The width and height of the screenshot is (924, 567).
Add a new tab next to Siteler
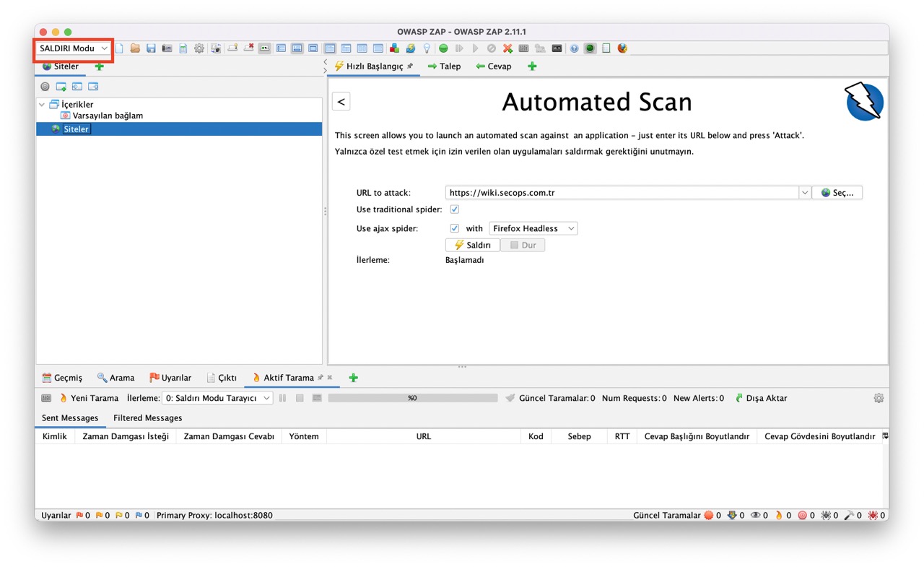100,66
